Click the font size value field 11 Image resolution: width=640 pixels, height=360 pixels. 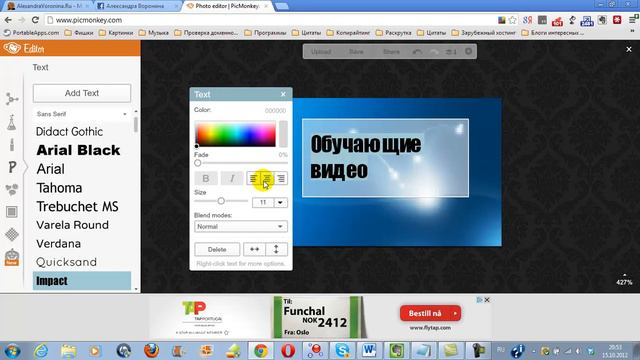(x=263, y=202)
